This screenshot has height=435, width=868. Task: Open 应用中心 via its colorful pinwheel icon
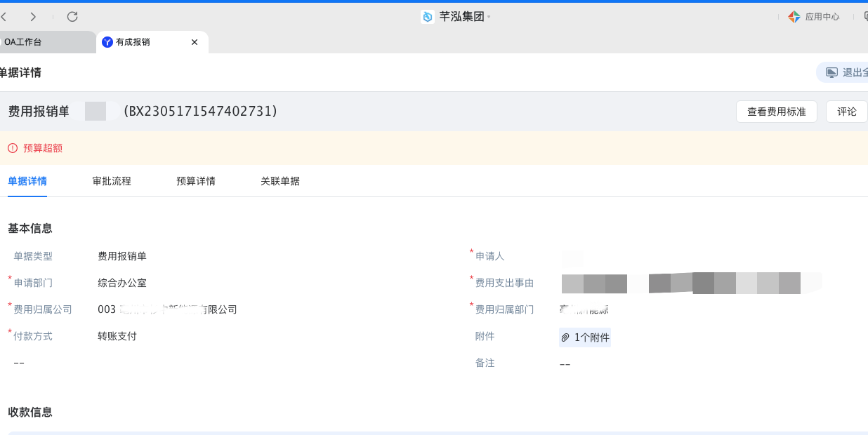(793, 16)
